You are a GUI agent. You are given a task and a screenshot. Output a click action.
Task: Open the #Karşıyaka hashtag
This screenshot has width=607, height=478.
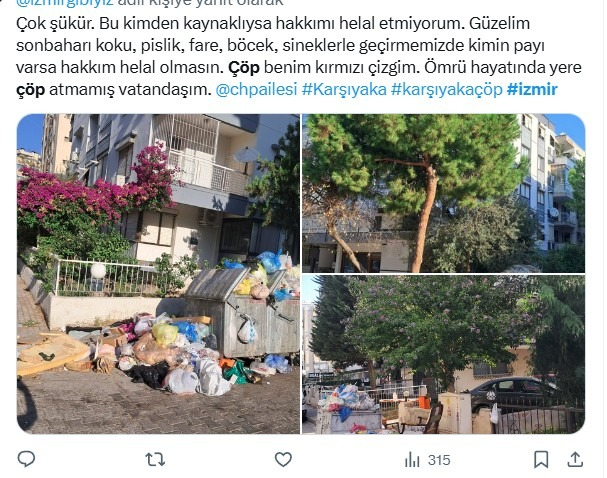pyautogui.click(x=344, y=89)
